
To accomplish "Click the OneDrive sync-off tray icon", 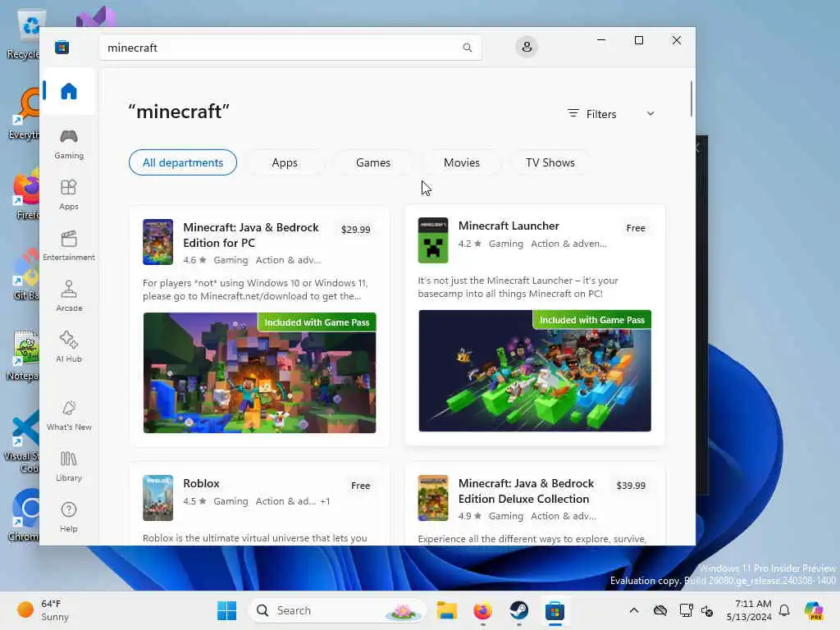I will pyautogui.click(x=660, y=610).
